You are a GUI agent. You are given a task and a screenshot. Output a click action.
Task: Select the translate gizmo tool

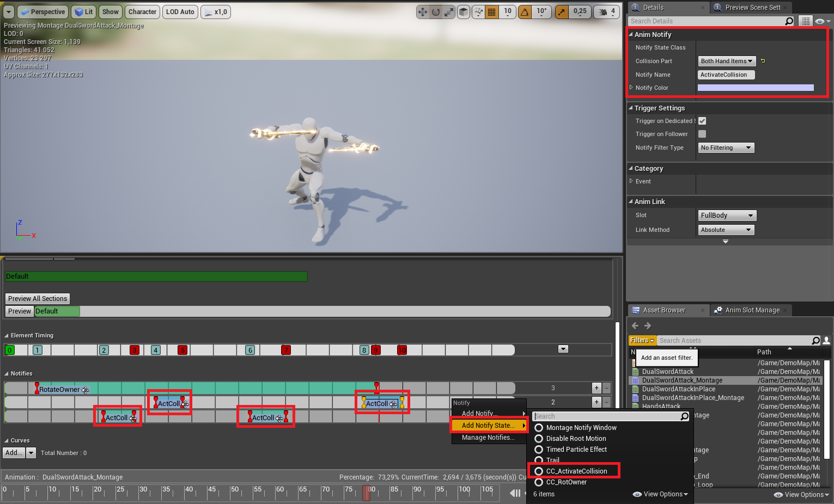click(423, 12)
